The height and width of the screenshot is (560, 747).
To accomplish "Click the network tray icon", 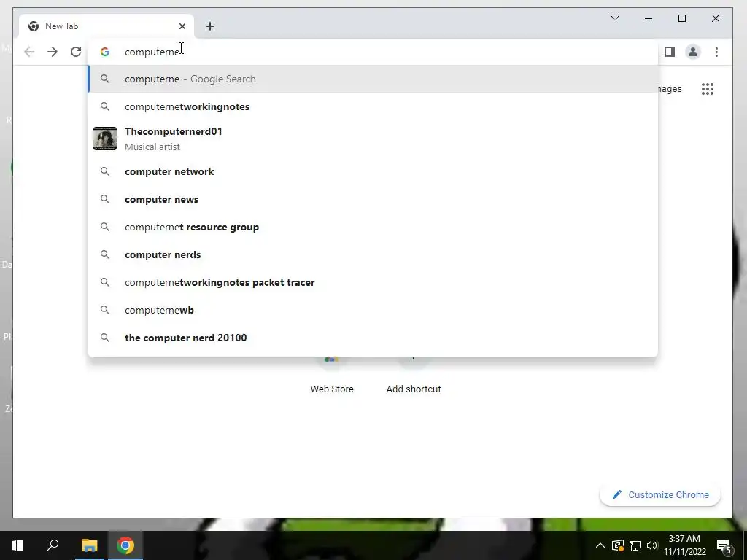I will (635, 545).
